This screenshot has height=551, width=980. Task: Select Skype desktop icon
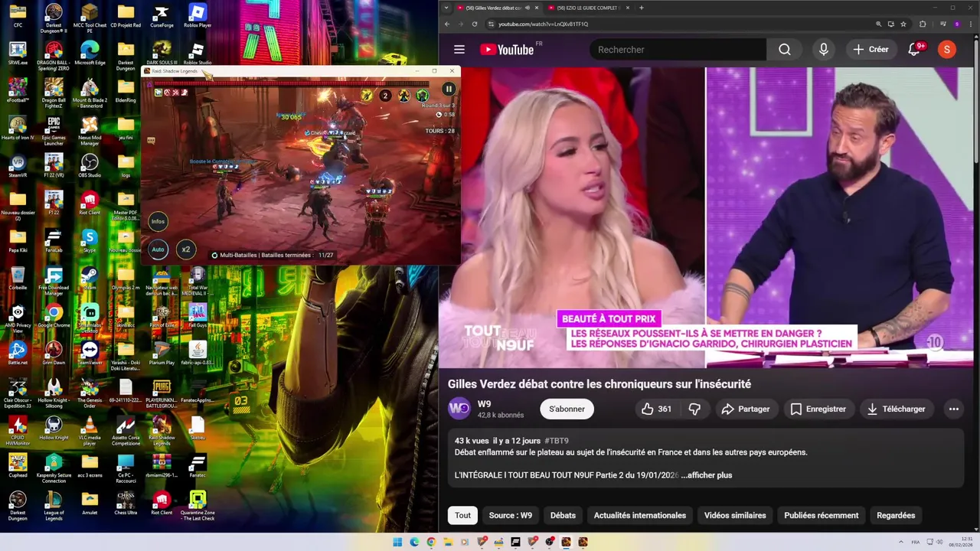(x=90, y=241)
